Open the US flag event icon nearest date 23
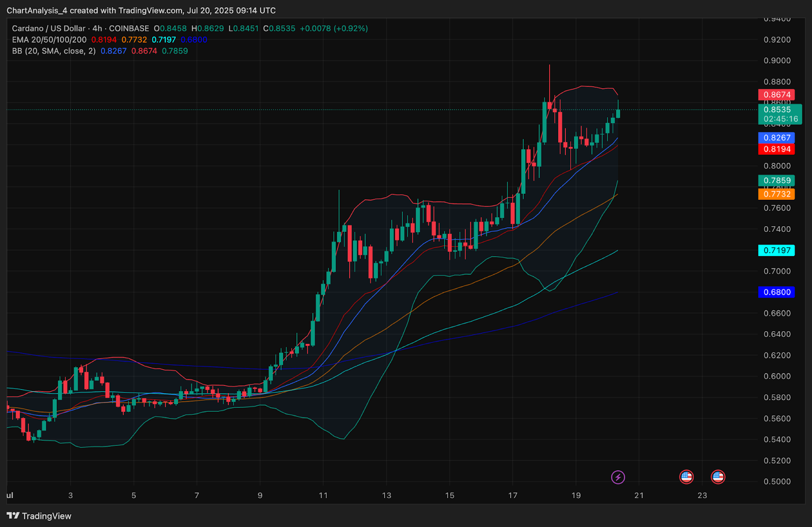Viewport: 812px width, 527px height. pos(718,477)
